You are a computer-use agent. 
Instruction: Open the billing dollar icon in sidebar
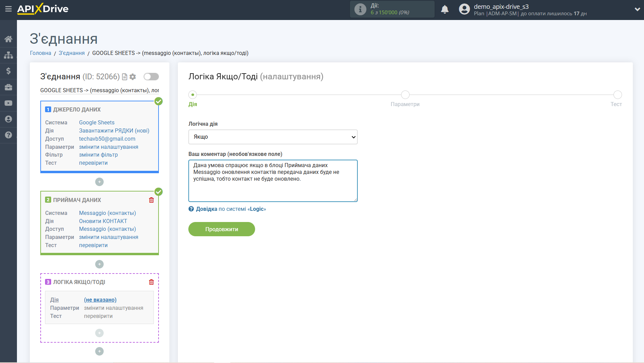(8, 71)
